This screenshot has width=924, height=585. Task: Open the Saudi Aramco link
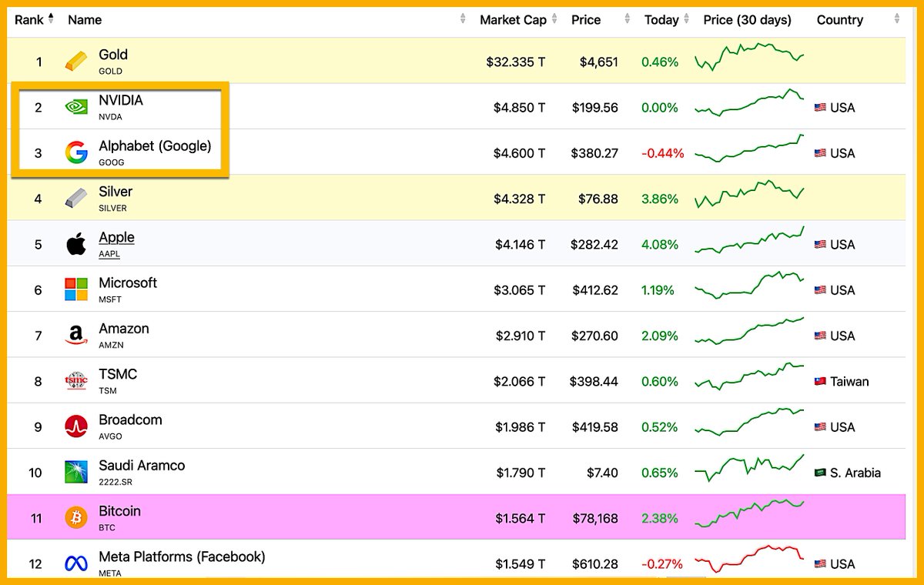coord(142,465)
